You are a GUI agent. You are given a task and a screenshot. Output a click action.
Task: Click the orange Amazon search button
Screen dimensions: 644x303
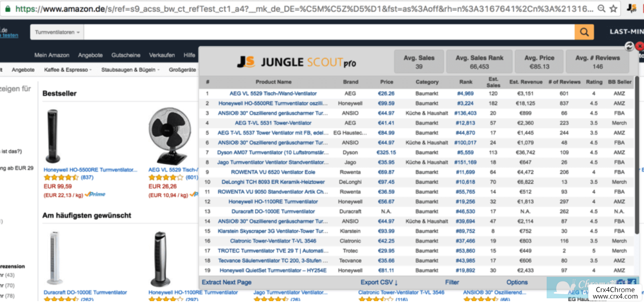584,32
